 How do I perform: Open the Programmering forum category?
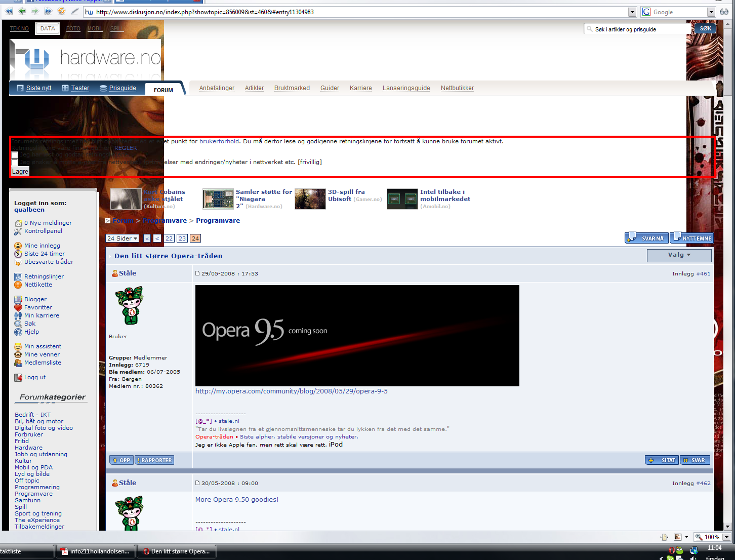pos(37,487)
